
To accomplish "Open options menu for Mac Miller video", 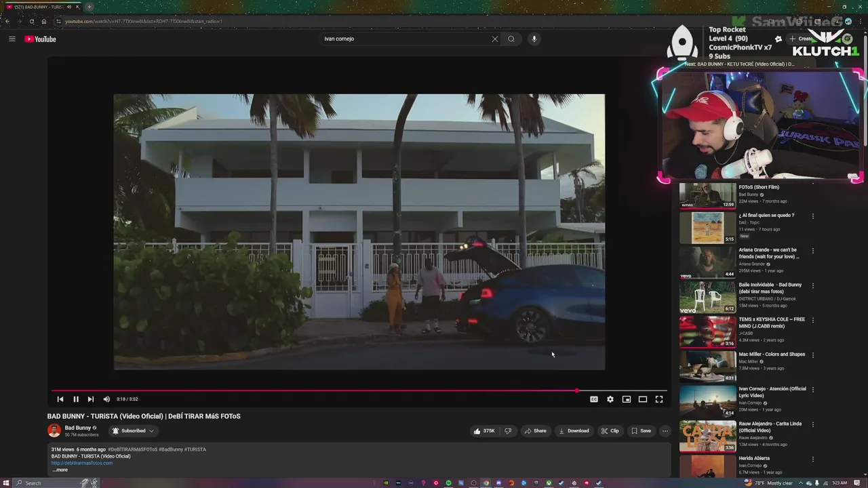I will pyautogui.click(x=813, y=355).
